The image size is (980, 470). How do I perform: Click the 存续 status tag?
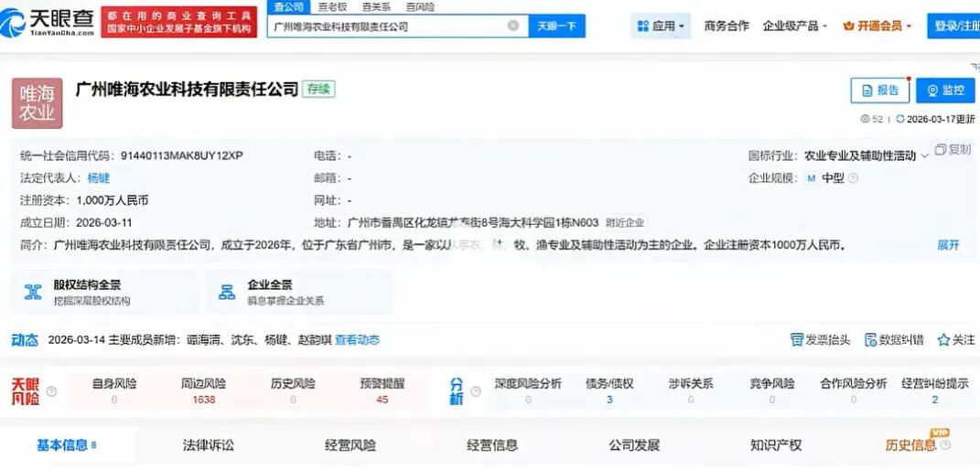pos(318,90)
